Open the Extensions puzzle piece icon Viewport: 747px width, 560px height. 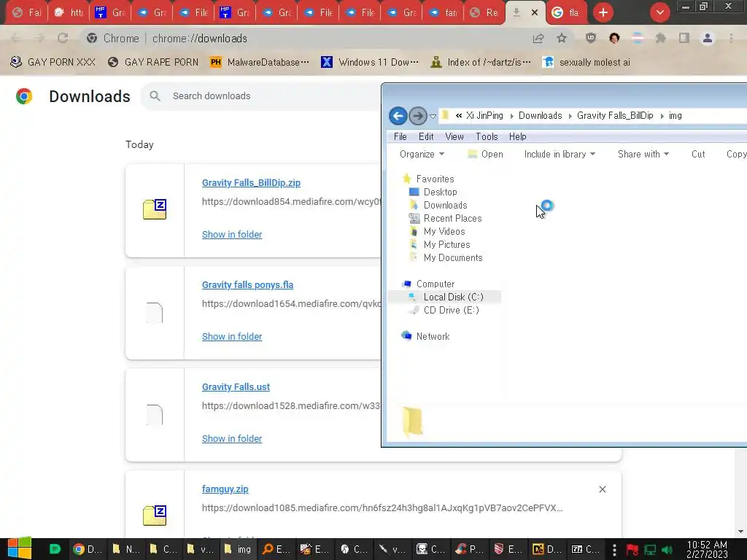[x=660, y=38]
